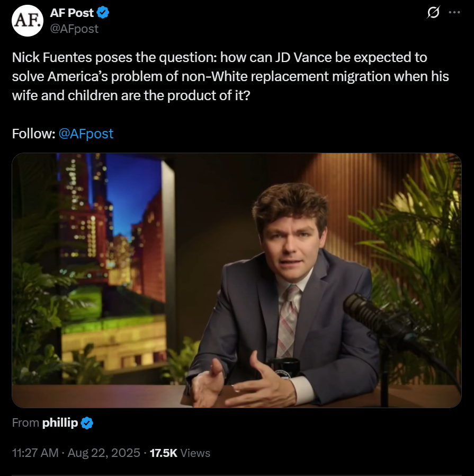Open the AF Post profile avatar
The width and height of the screenshot is (474, 476).
pyautogui.click(x=26, y=21)
